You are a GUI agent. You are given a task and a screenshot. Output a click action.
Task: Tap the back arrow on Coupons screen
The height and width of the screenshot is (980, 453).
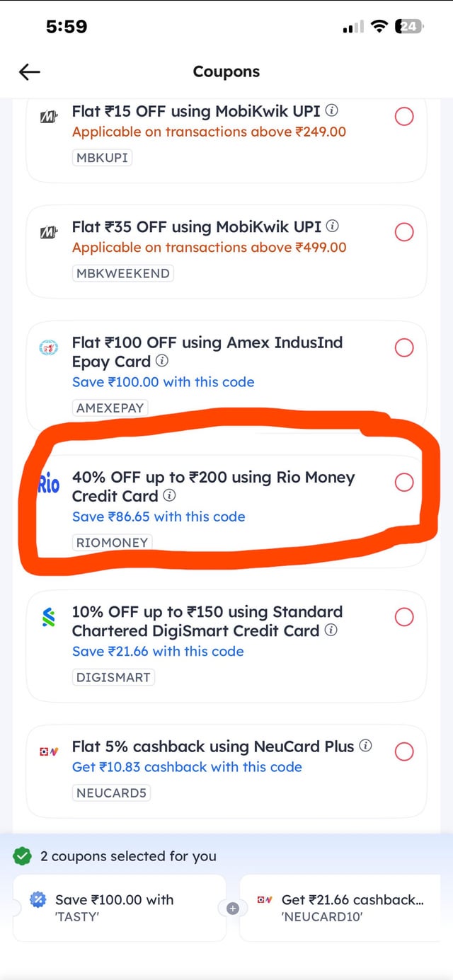(29, 71)
